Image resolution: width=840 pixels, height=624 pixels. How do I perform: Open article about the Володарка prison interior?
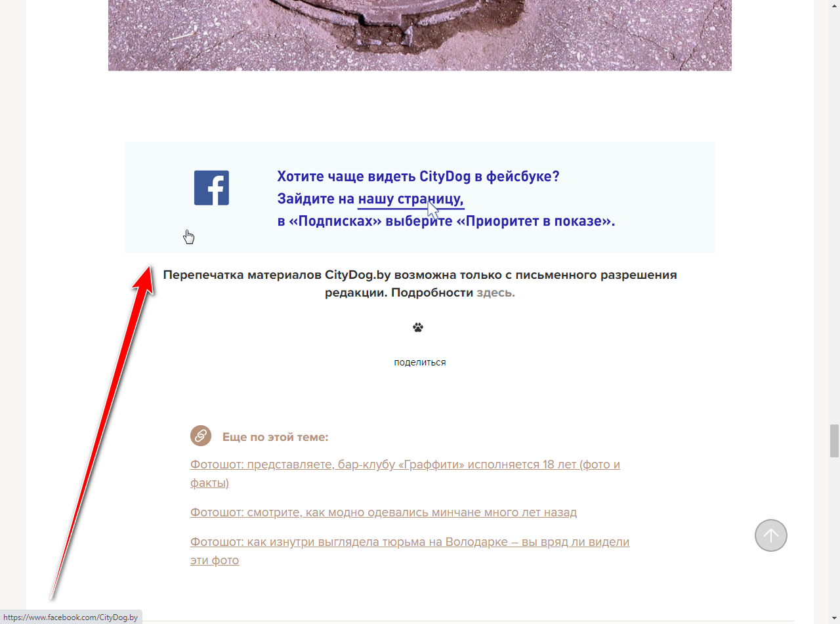click(409, 551)
